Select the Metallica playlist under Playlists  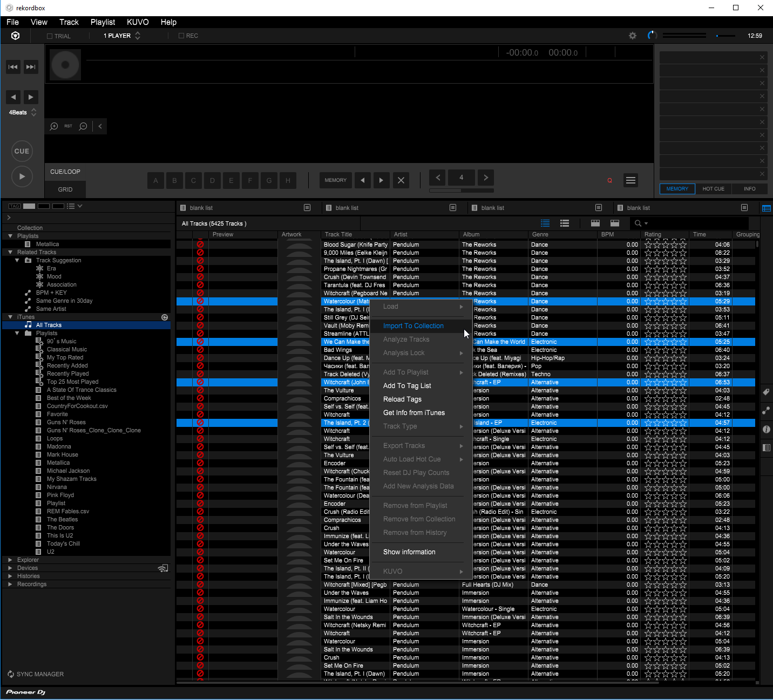coord(48,244)
